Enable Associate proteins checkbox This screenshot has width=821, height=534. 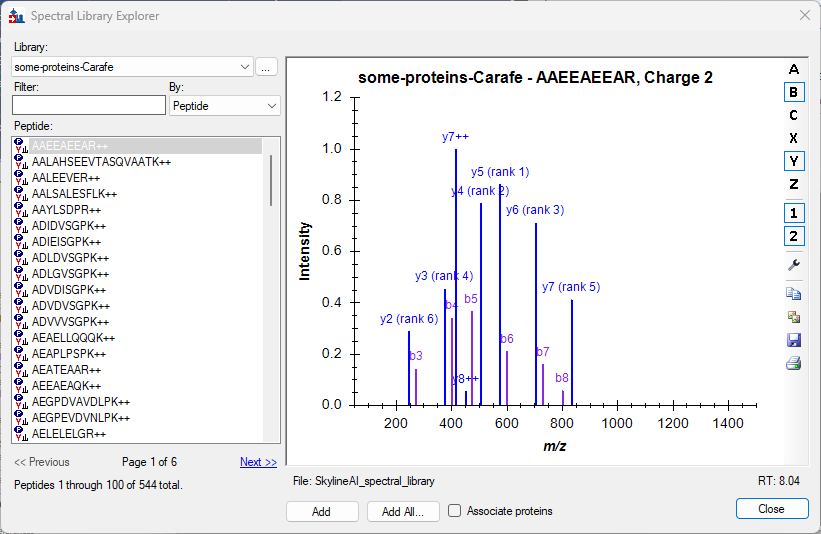(x=455, y=511)
